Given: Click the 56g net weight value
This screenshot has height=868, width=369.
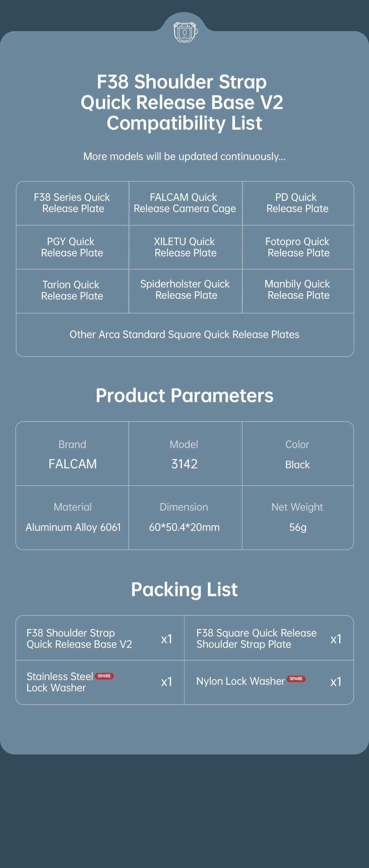Looking at the screenshot, I should [x=298, y=527].
